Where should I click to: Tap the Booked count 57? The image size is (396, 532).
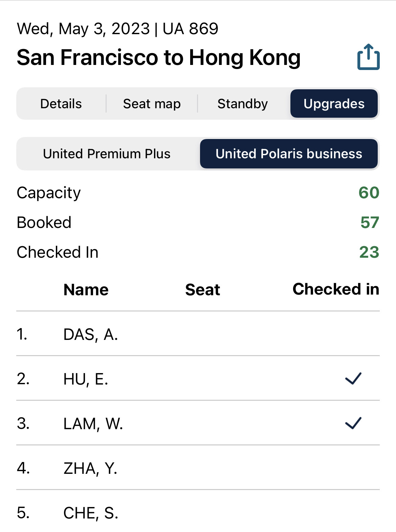pos(370,222)
